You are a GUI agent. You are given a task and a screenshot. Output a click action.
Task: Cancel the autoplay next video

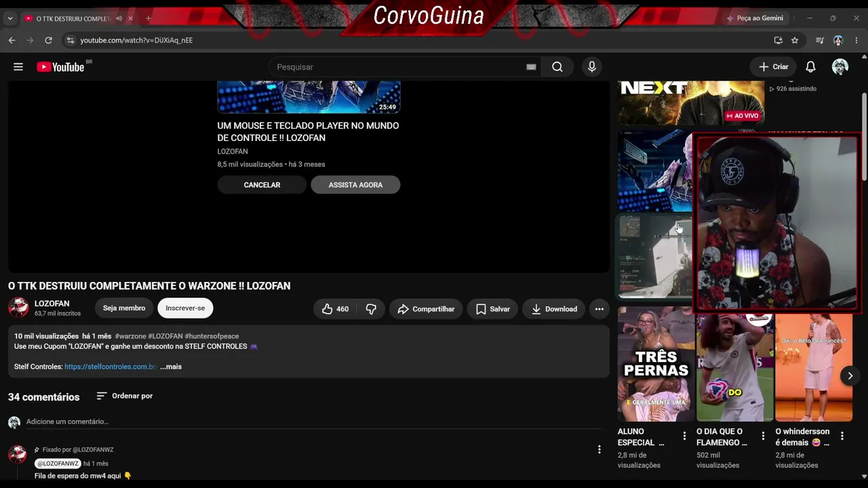[262, 185]
